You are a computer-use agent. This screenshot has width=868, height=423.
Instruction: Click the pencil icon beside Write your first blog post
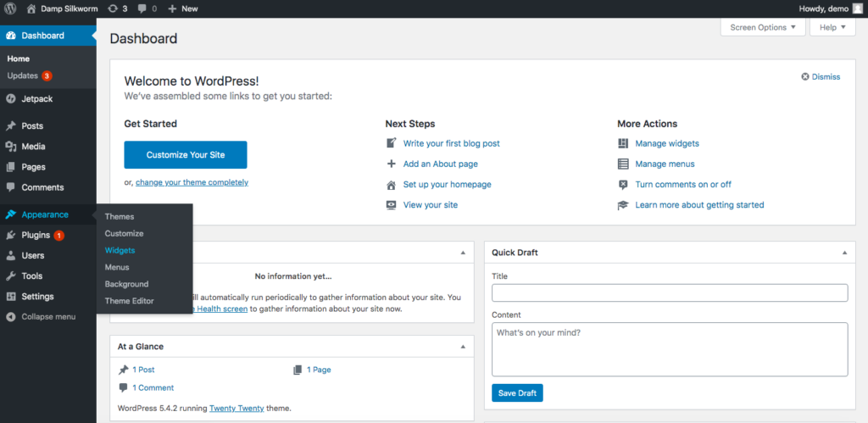392,143
